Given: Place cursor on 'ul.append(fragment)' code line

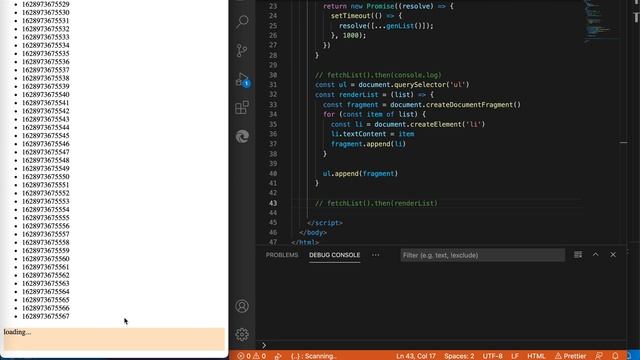Looking at the screenshot, I should (360, 173).
